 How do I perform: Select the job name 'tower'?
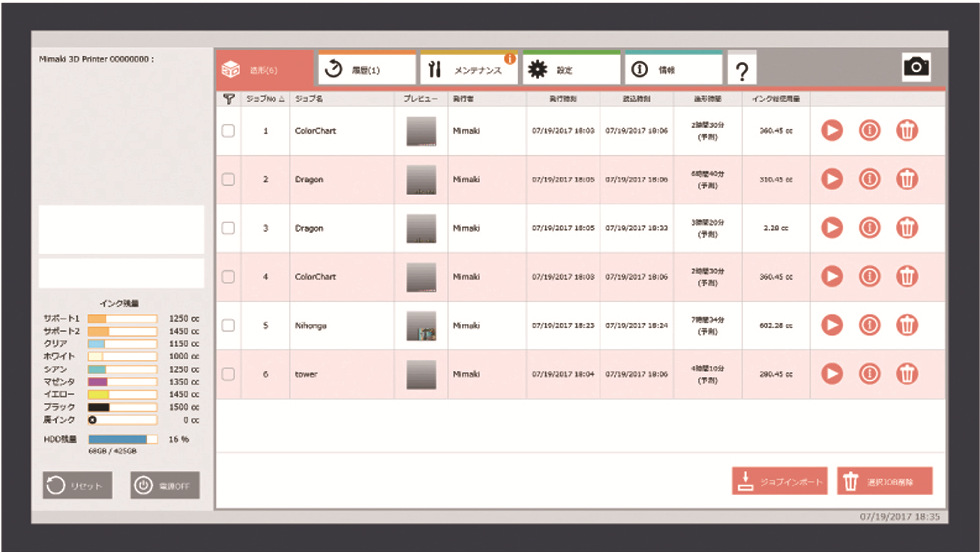point(306,374)
